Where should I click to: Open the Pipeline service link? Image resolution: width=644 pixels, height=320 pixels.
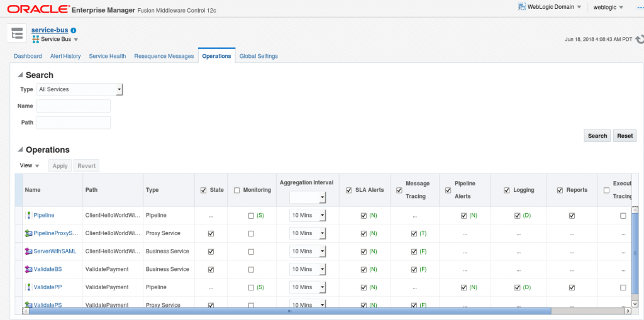point(44,215)
